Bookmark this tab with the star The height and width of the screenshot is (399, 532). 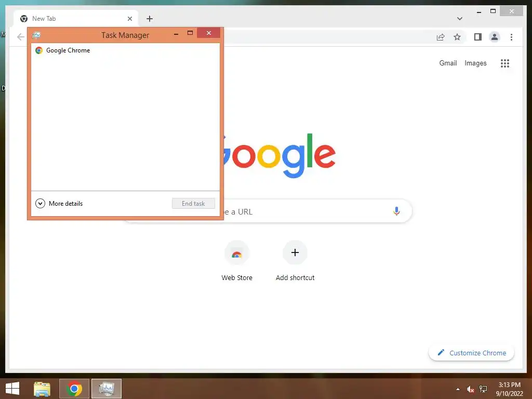[457, 37]
